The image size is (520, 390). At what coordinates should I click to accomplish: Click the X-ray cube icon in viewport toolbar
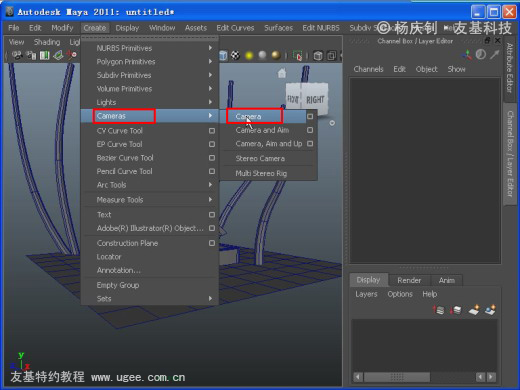tap(318, 56)
